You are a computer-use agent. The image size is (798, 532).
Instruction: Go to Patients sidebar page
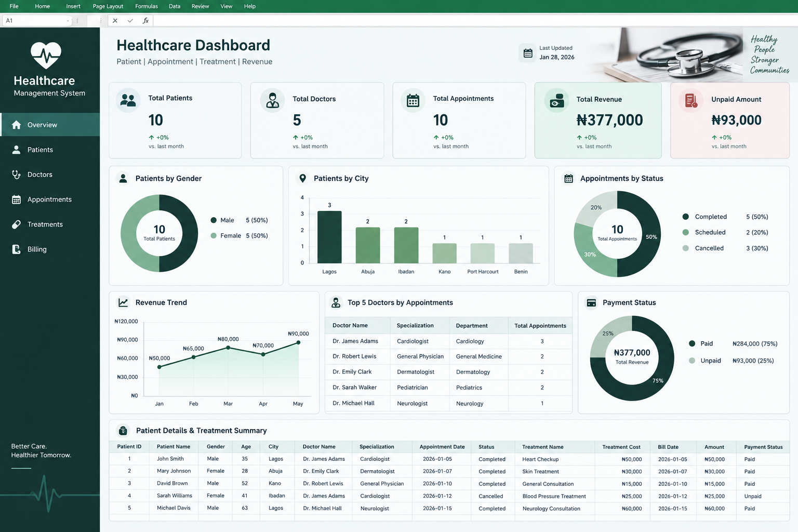coord(50,150)
